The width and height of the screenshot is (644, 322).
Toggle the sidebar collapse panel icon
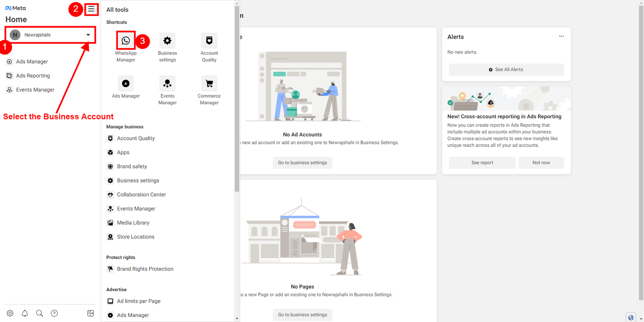[x=91, y=313]
